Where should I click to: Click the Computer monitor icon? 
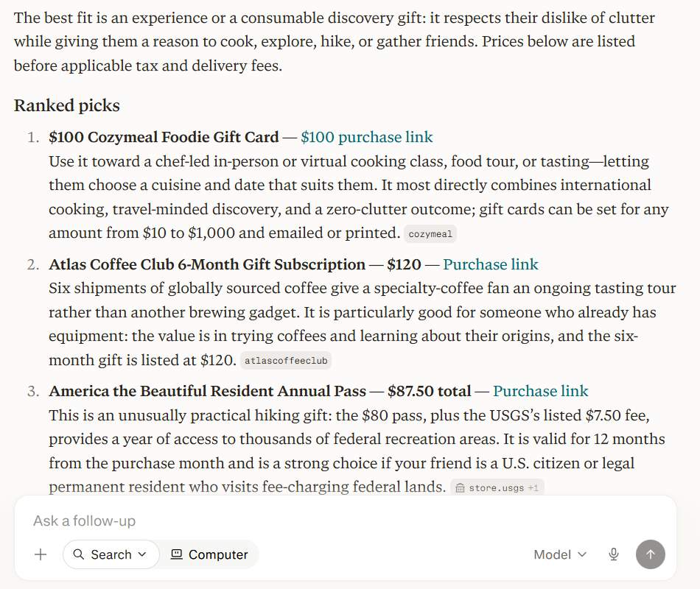coord(177,554)
